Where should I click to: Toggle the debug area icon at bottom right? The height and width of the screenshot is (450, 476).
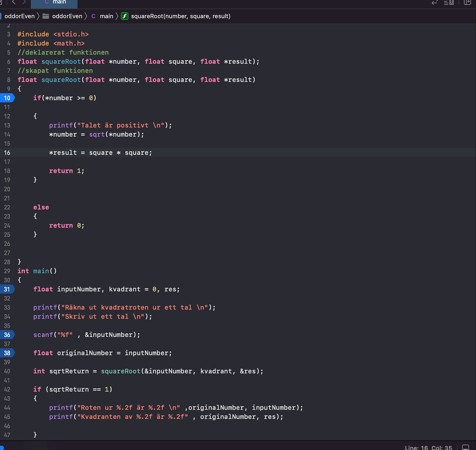[x=465, y=447]
